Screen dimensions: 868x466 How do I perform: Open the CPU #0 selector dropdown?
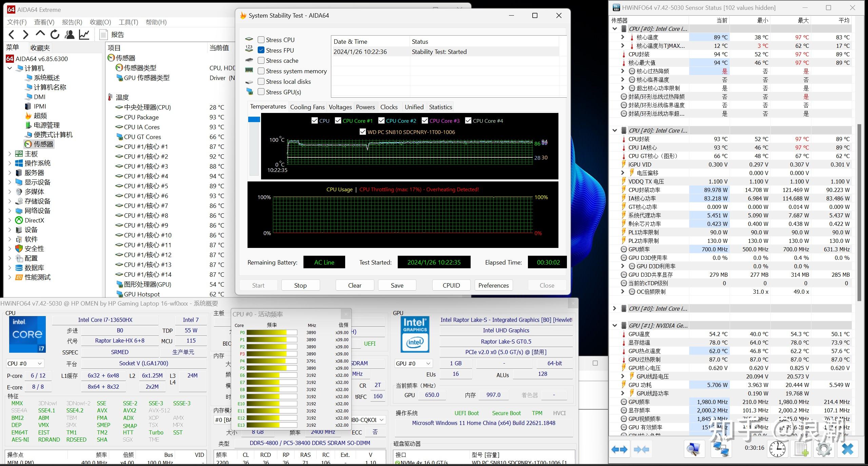click(25, 364)
